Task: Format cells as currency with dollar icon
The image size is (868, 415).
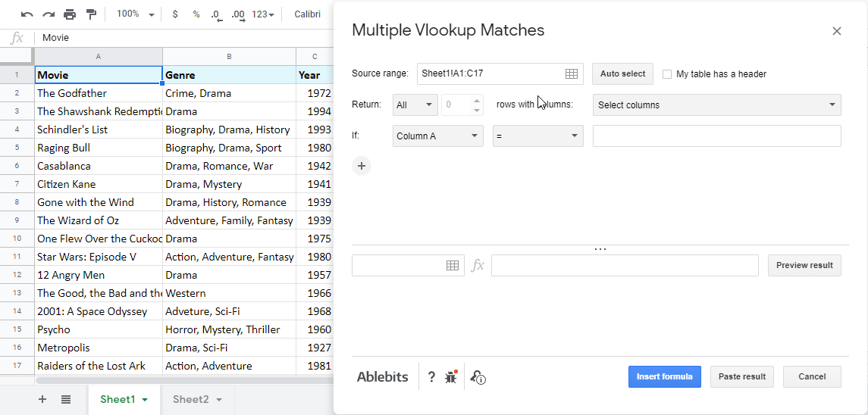Action: pos(175,14)
